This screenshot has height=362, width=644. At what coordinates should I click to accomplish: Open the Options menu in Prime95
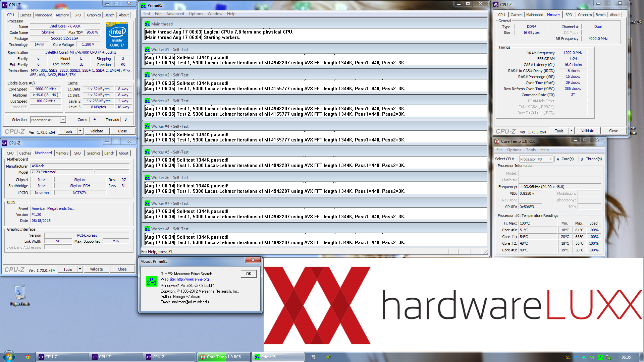click(x=196, y=14)
